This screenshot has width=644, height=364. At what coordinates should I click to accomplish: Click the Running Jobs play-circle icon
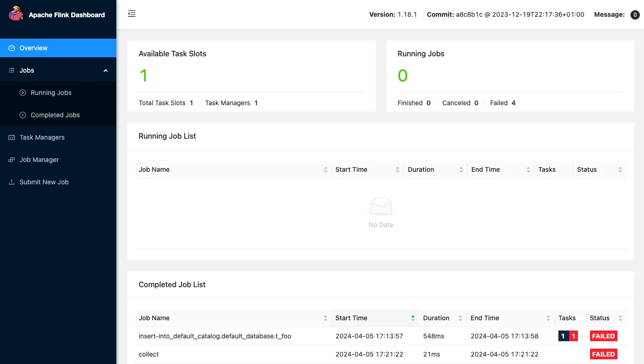pyautogui.click(x=23, y=93)
